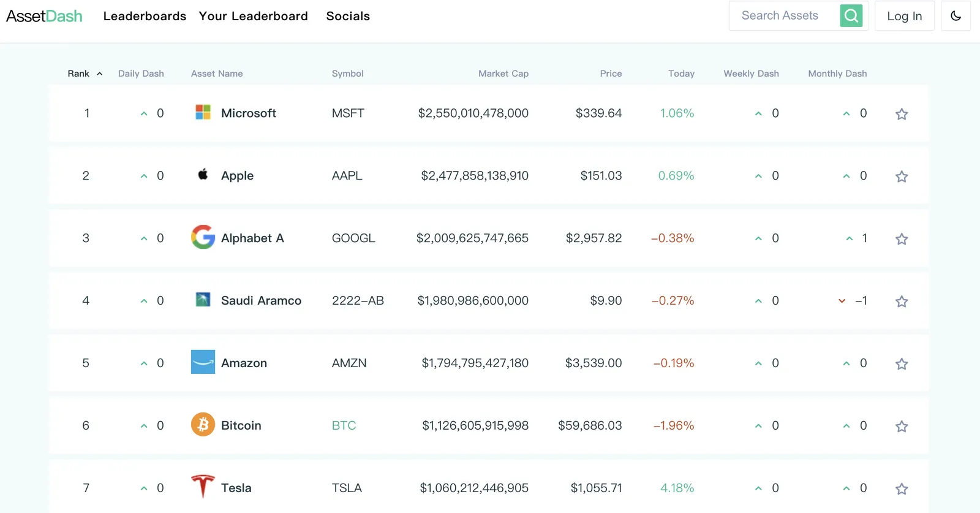Click the 2222-AB symbol text
The width and height of the screenshot is (980, 513).
point(358,301)
